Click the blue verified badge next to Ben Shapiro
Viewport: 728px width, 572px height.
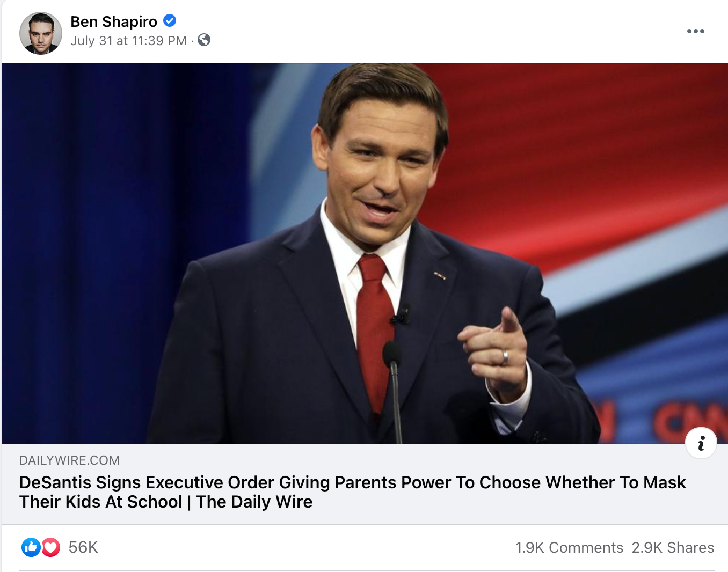[x=170, y=20]
